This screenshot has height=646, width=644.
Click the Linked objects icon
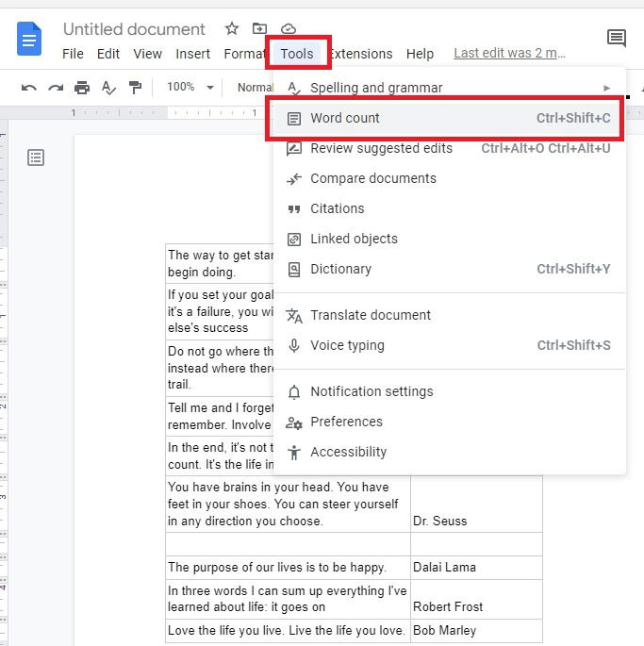pos(294,240)
